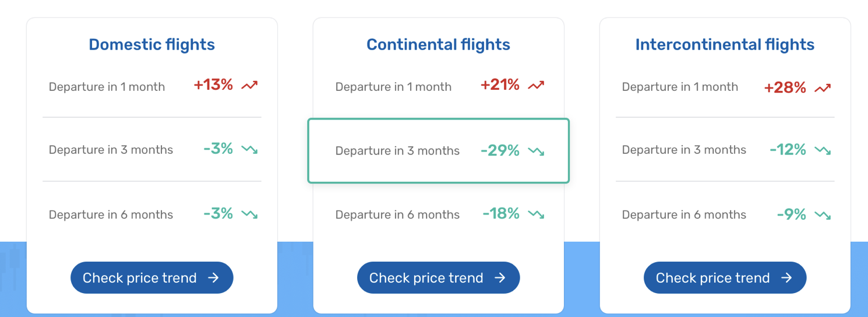Click the falling trend icon beside Continental -18%
Screen dimensions: 868x317
pyautogui.click(x=536, y=214)
